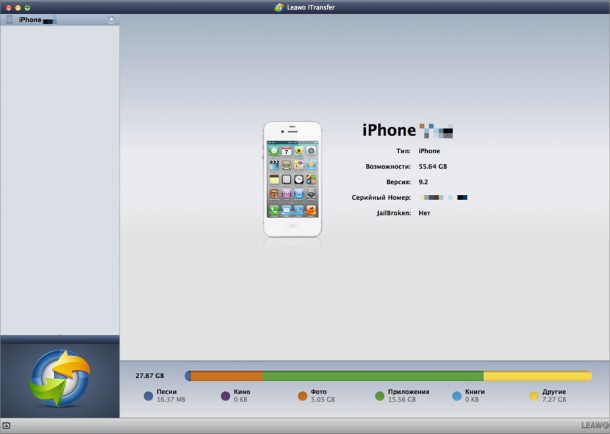The height and width of the screenshot is (434, 610).
Task: Click the white iPhone device image
Action: (293, 179)
